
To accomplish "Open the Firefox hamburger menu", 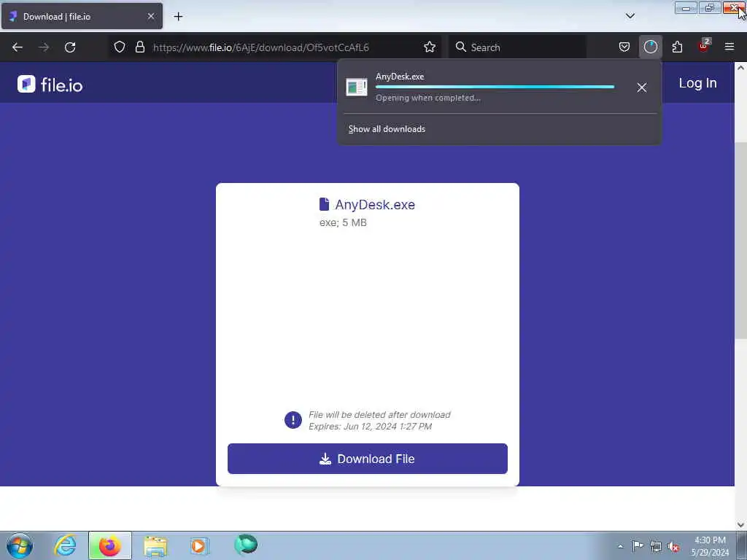I will click(729, 47).
